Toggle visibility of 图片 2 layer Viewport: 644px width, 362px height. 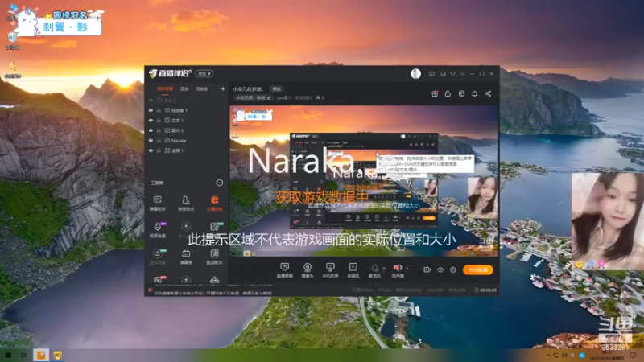(x=151, y=130)
